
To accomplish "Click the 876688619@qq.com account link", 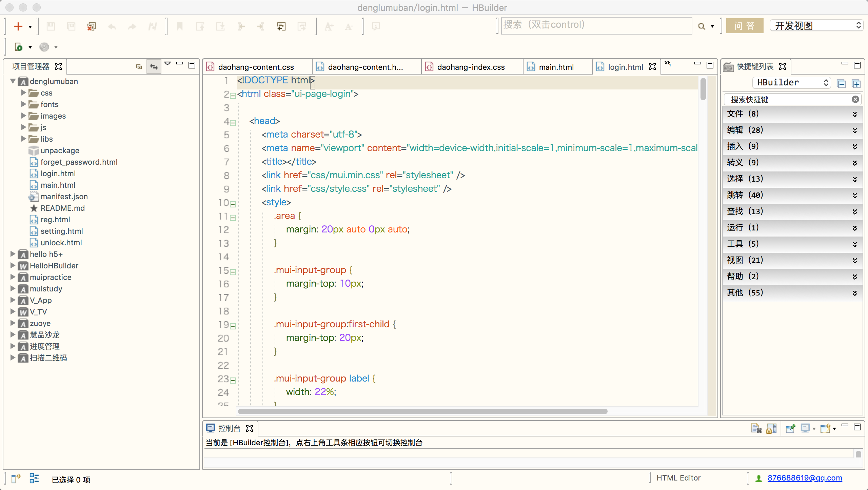I will pyautogui.click(x=805, y=478).
